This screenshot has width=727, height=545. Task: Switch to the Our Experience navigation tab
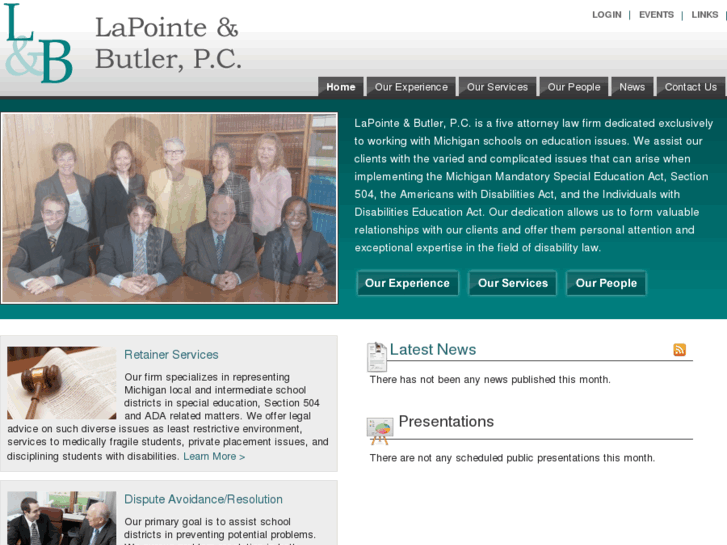point(411,87)
